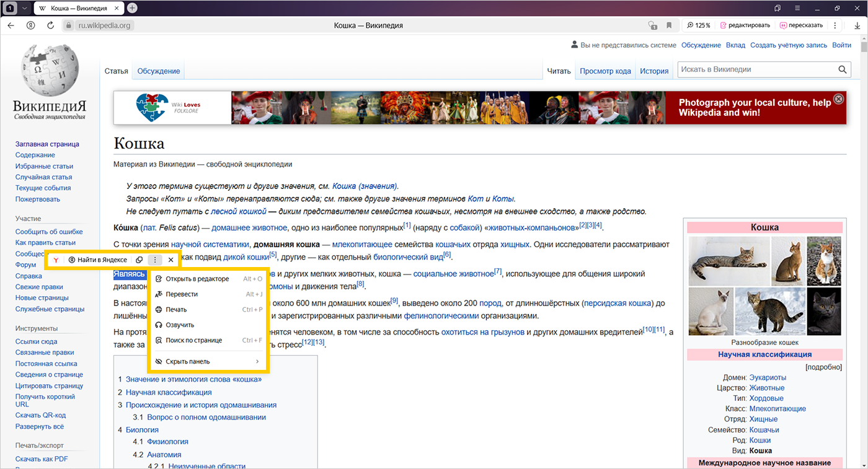Open the 'Случайная статья' sidebar link

44,177
